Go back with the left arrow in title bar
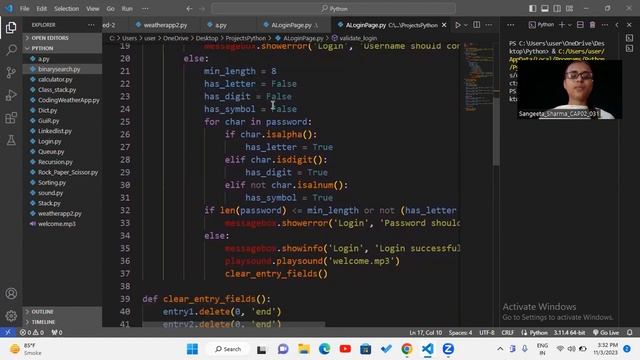The width and height of the screenshot is (640, 360). tap(189, 8)
